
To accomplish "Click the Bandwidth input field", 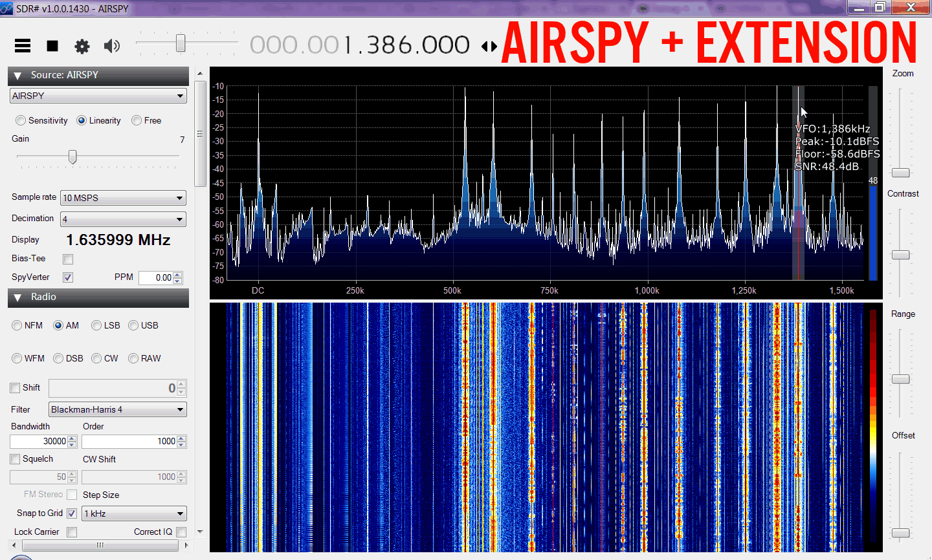I will point(39,442).
